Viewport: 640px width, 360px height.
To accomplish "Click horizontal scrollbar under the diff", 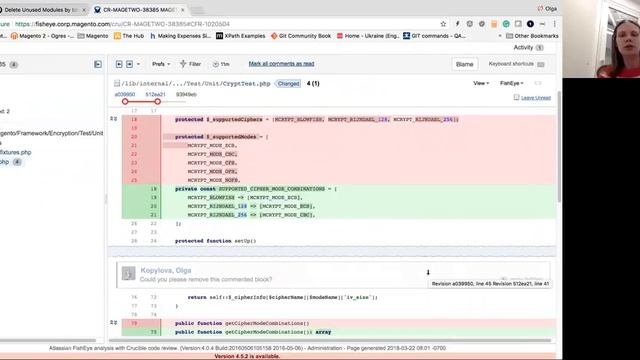I will click(x=330, y=340).
